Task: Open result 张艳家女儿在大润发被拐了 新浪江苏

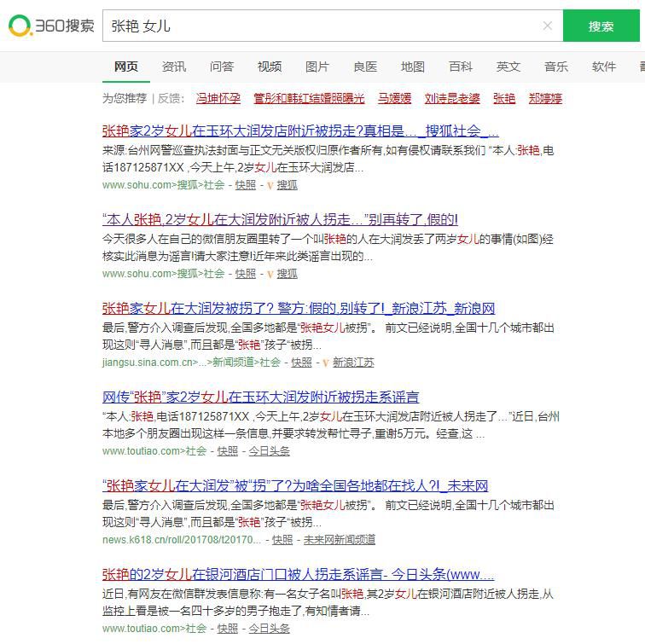Action: [x=299, y=308]
